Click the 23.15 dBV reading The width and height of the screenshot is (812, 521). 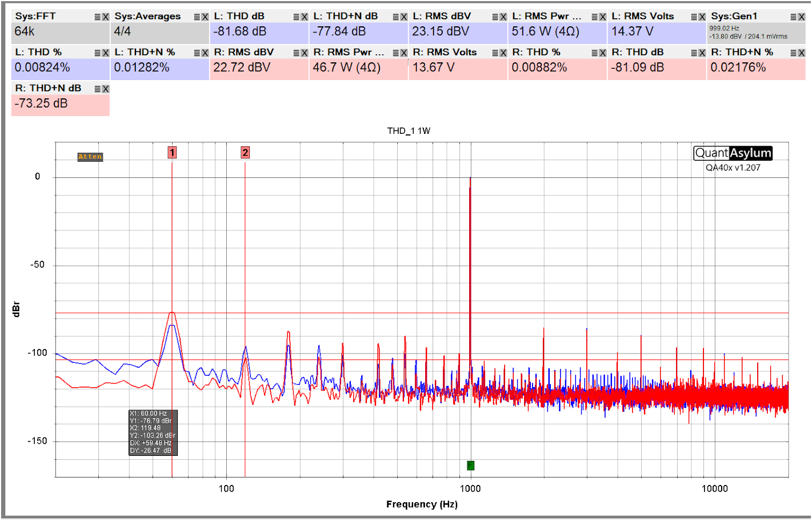click(x=441, y=31)
